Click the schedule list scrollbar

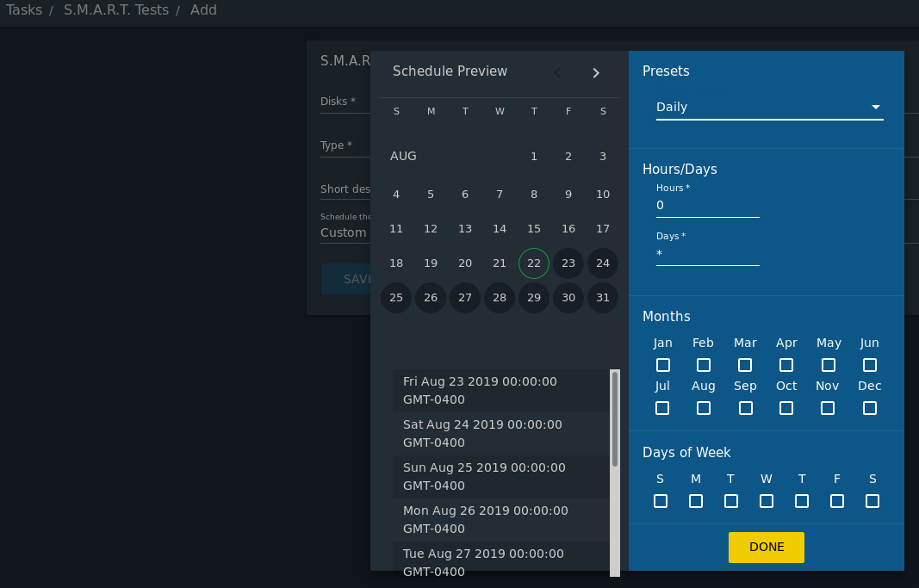click(615, 418)
